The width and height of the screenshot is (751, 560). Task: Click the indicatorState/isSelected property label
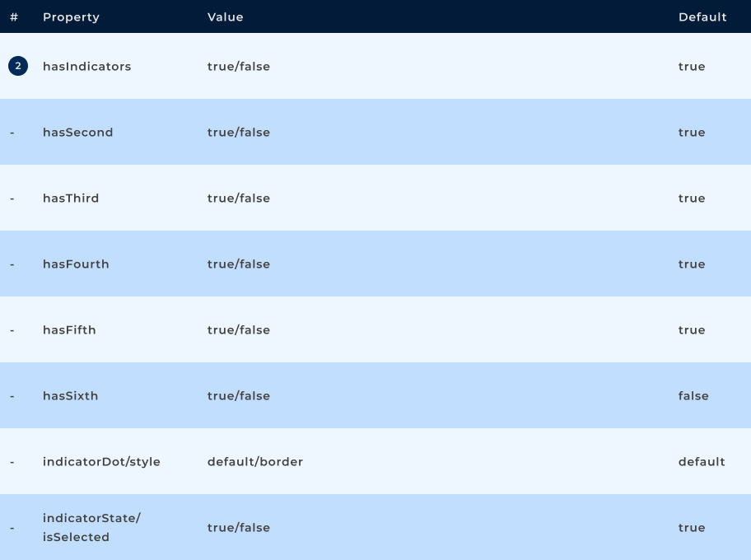(x=91, y=527)
